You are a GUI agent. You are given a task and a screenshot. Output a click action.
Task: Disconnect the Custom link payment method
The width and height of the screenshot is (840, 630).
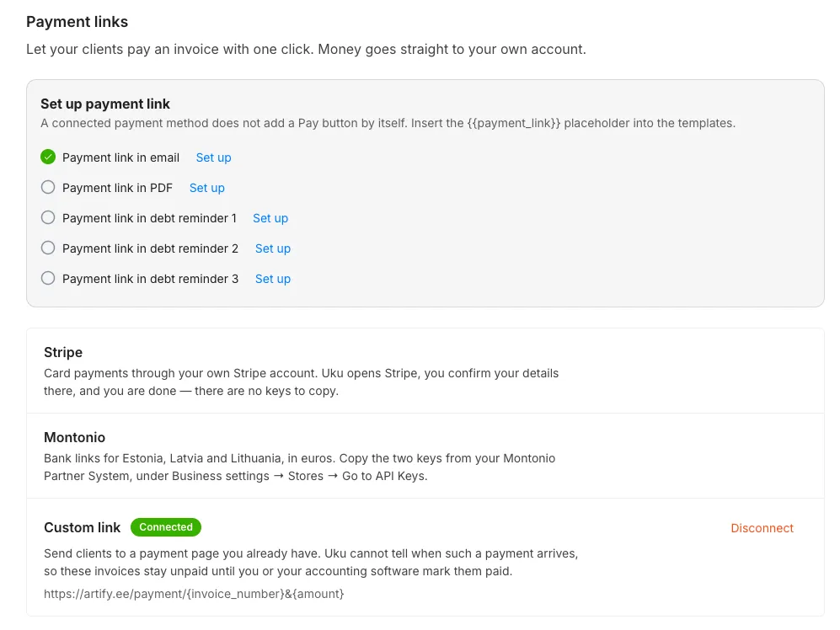coord(762,528)
